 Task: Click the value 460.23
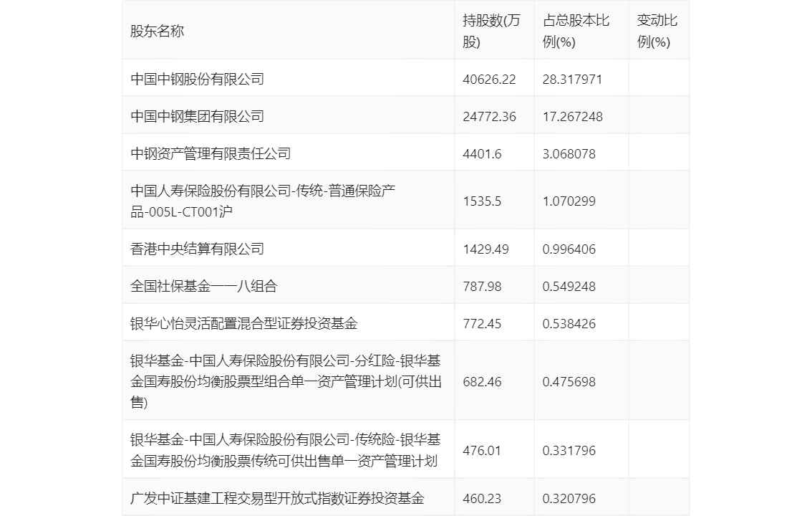482,498
